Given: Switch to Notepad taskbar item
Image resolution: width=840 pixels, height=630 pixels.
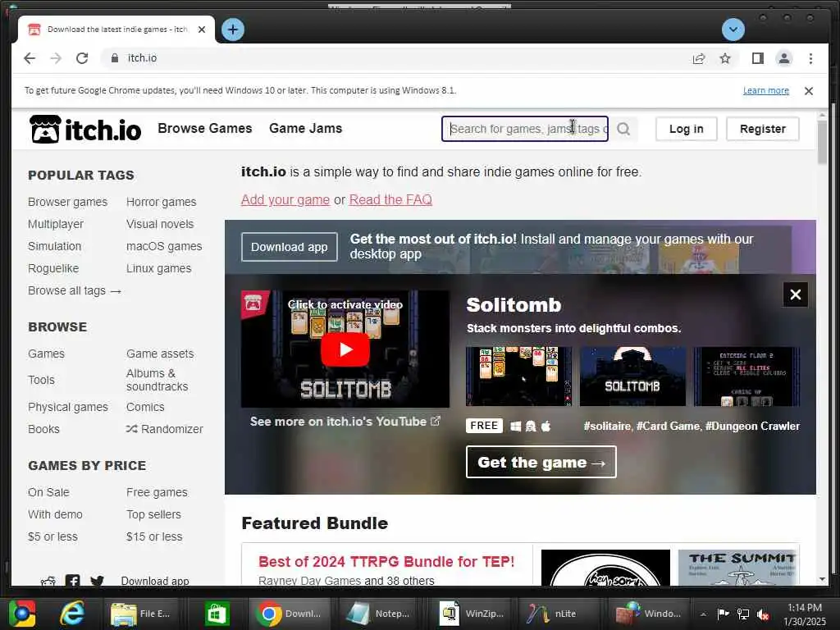Looking at the screenshot, I should (379, 614).
